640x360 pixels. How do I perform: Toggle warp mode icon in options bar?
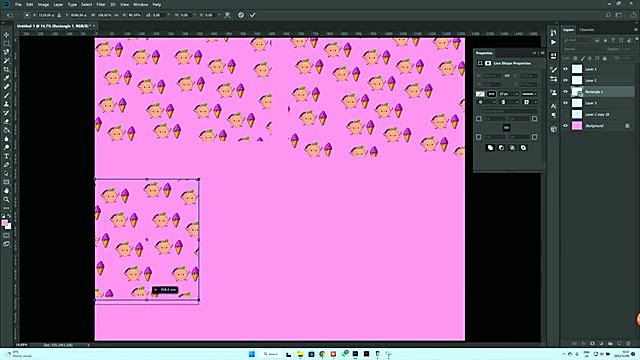(227, 15)
